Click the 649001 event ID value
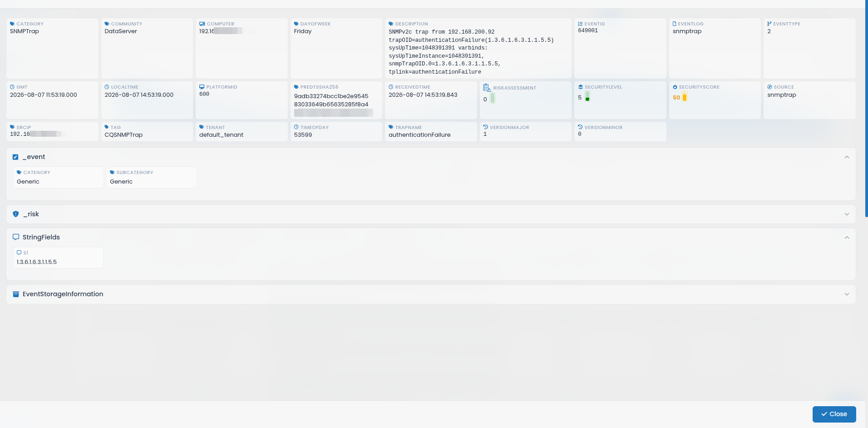 pos(588,31)
